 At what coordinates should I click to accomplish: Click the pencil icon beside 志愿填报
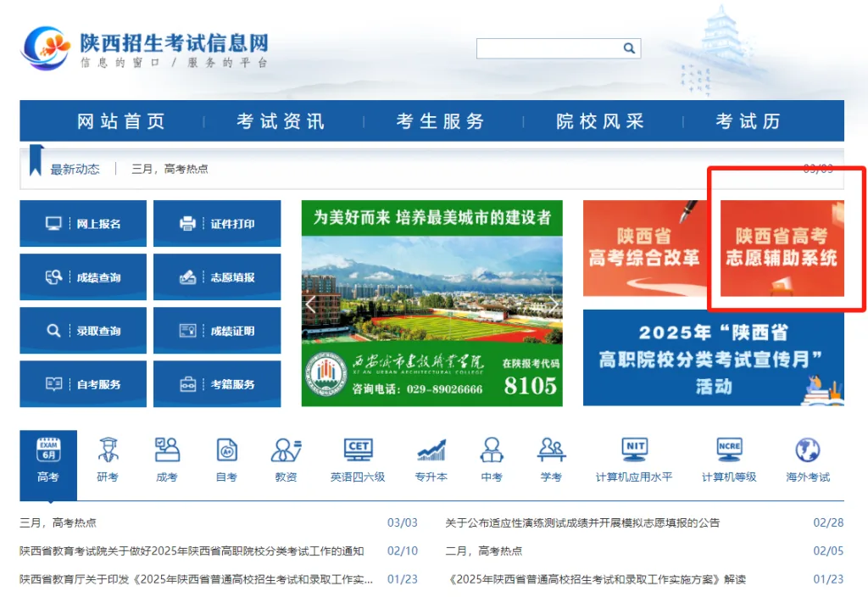point(187,276)
